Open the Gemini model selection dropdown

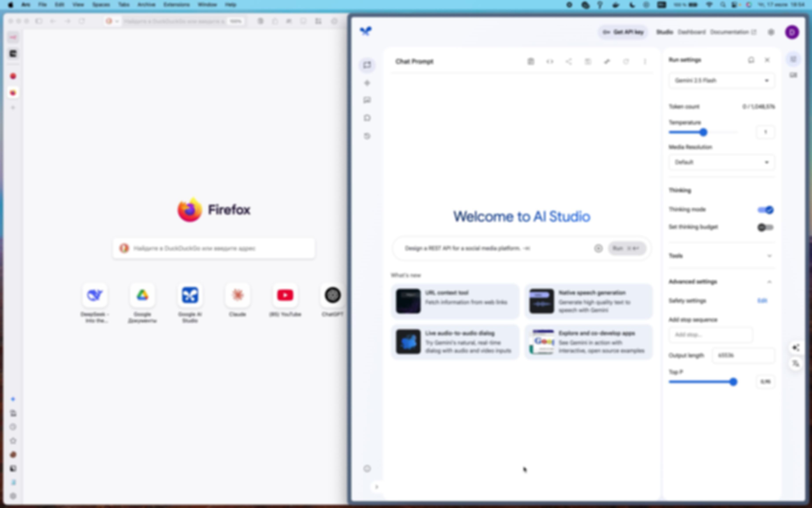[721, 81]
